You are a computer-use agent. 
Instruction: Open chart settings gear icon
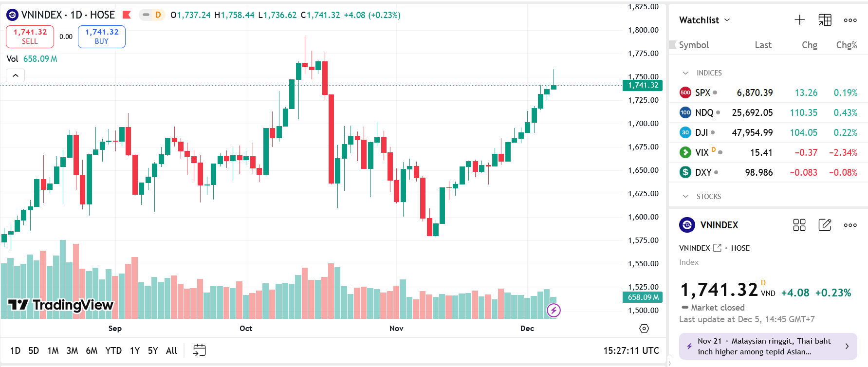pos(644,329)
